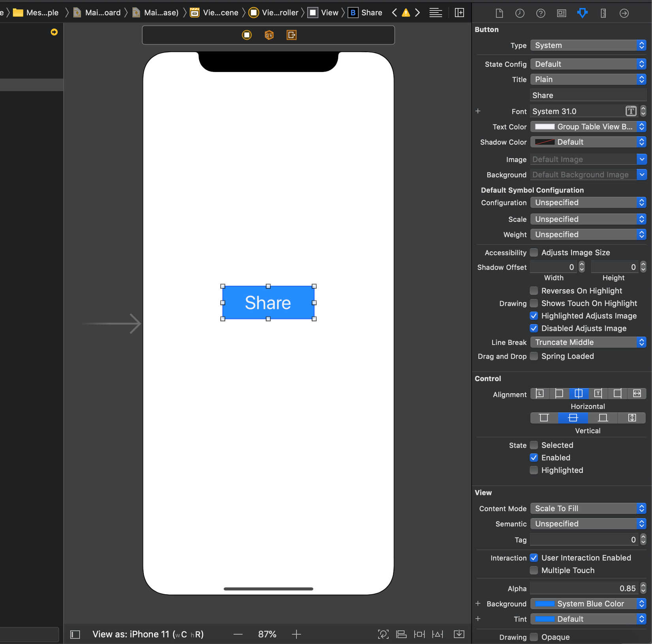Open the Quick Help inspector icon
This screenshot has height=644, width=652.
pyautogui.click(x=540, y=13)
